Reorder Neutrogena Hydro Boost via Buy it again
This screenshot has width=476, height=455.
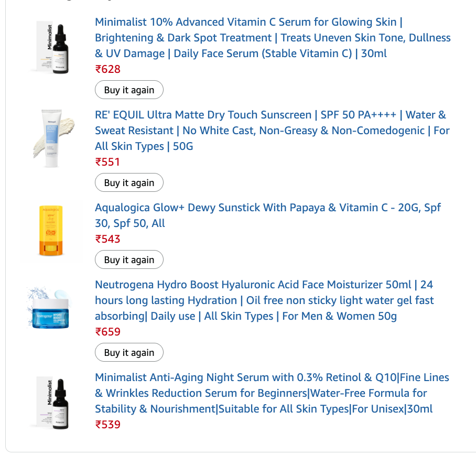coord(129,353)
